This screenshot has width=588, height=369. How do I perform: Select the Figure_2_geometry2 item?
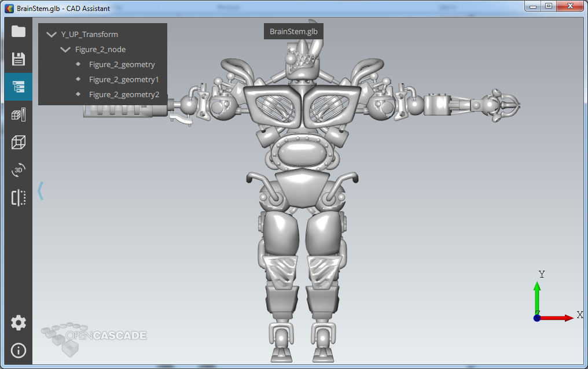click(124, 95)
